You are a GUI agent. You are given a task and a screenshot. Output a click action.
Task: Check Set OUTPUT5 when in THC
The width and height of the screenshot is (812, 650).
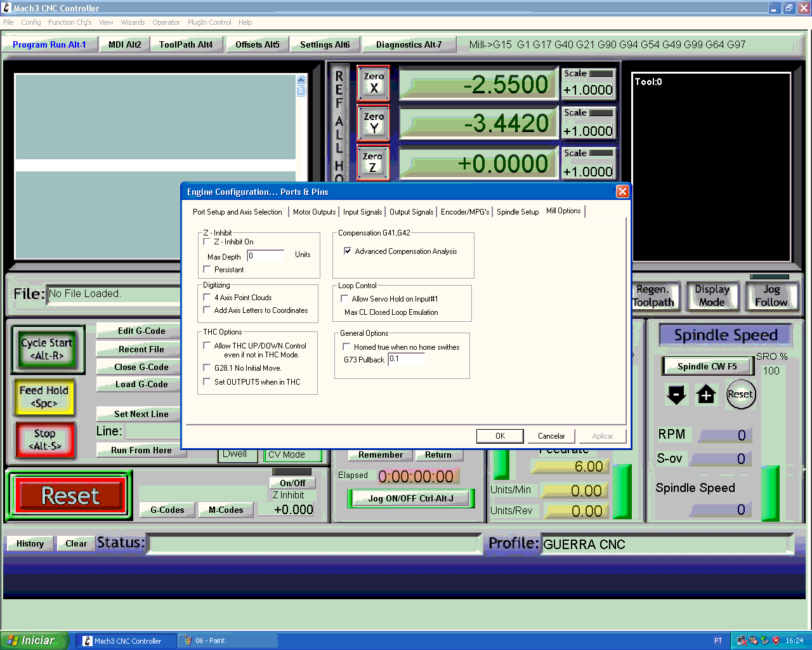point(207,381)
